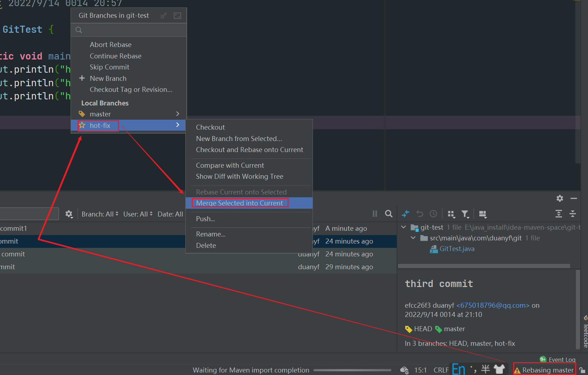The width and height of the screenshot is (588, 375).
Task: Click Expand All icon in changes tree toolbar
Action: (559, 214)
